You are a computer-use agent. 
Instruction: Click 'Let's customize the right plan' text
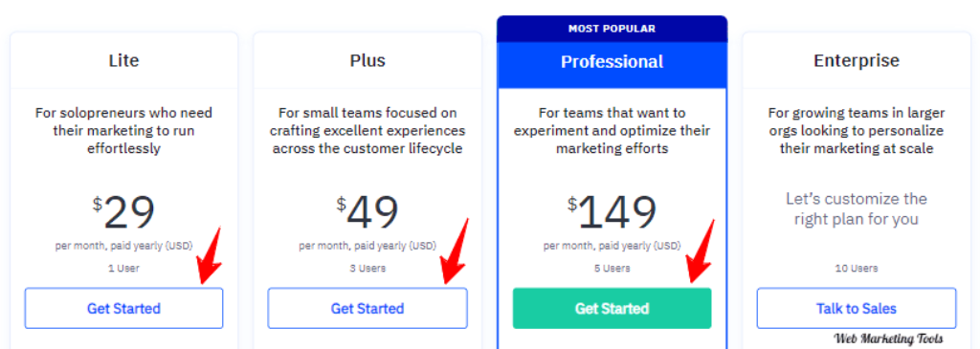(857, 209)
